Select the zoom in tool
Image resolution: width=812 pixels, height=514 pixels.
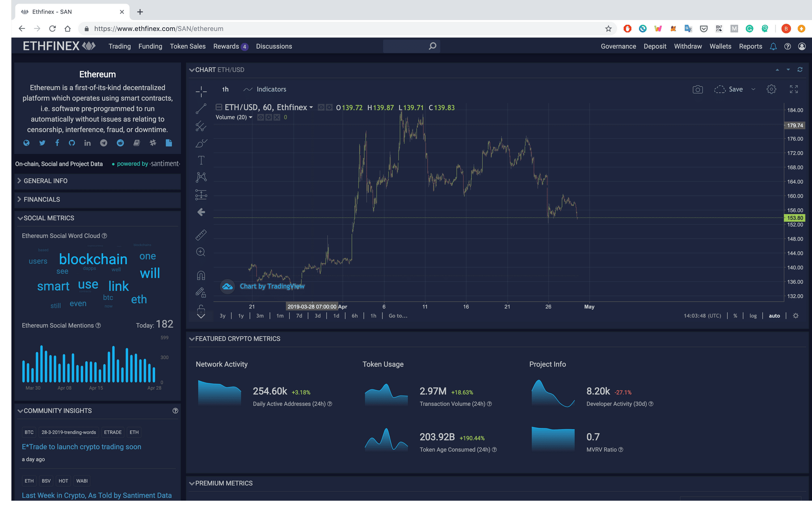[201, 252]
